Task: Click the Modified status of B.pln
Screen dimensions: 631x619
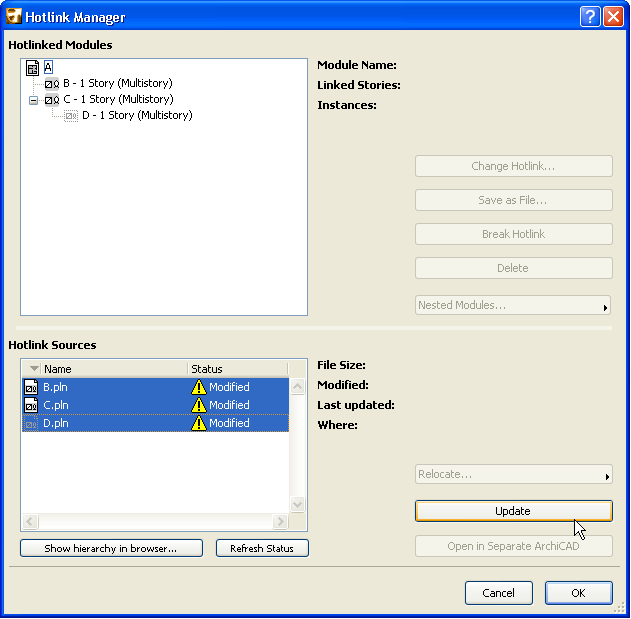Action: (229, 388)
